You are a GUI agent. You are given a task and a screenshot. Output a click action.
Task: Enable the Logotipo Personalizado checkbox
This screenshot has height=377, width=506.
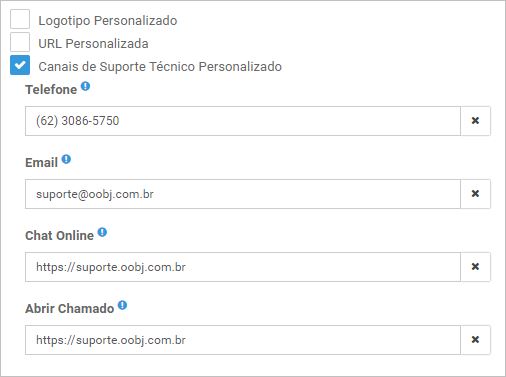tap(20, 19)
